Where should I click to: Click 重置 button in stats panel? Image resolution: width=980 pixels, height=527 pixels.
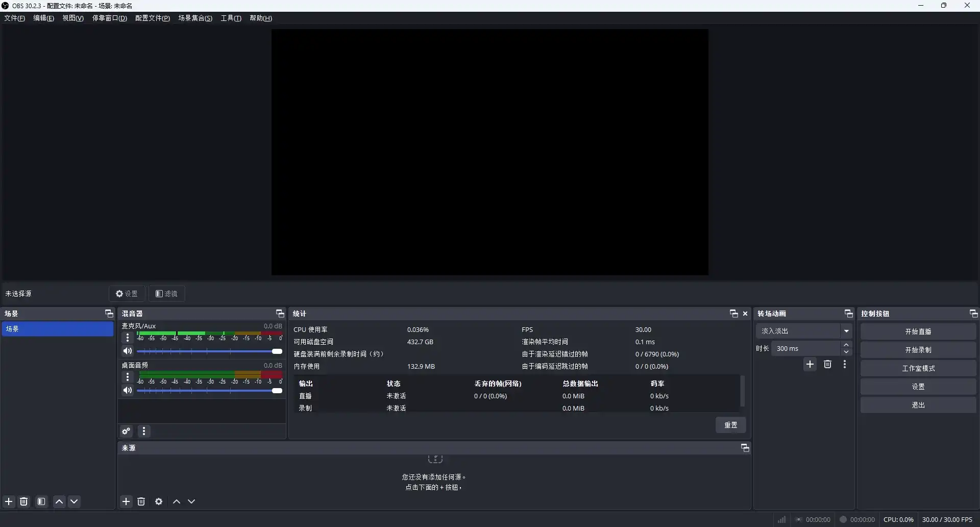(x=730, y=425)
